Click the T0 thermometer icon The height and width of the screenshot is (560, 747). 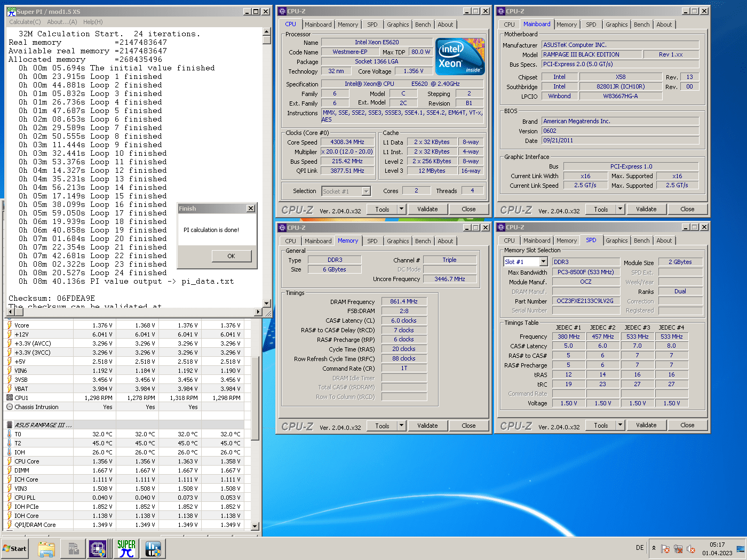[10, 434]
